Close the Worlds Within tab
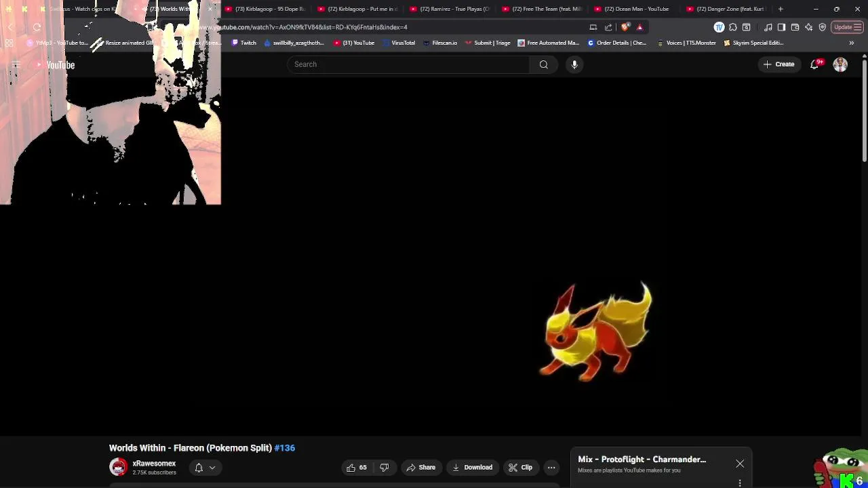This screenshot has height=488, width=868. pos(210,9)
